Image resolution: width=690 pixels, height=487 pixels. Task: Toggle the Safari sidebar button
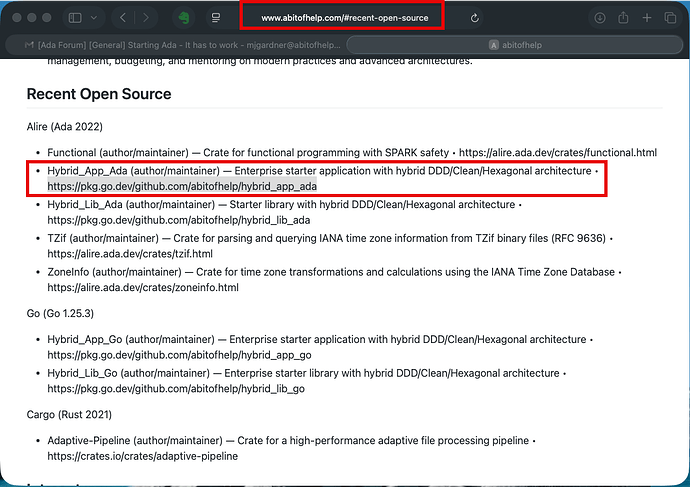75,18
